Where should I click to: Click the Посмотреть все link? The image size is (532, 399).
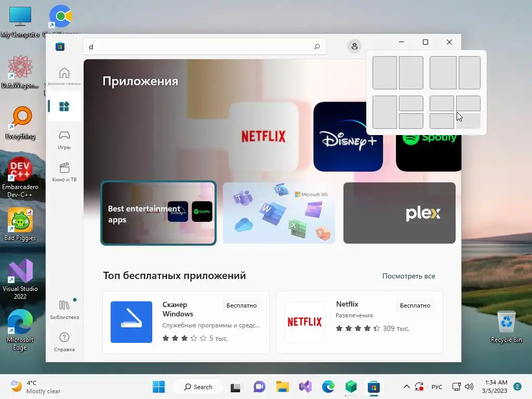tap(408, 276)
